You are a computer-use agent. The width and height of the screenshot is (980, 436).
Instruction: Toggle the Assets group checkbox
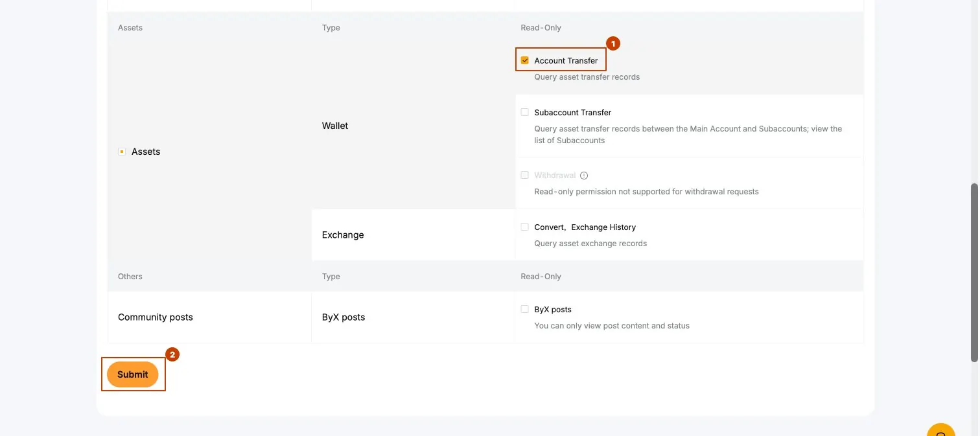click(x=121, y=152)
